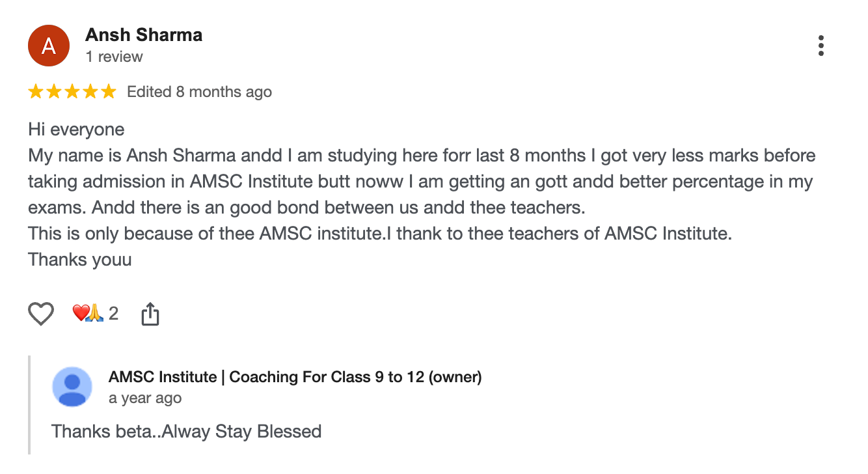Click the owner reply's "a year ago" timestamp
Viewport: 868px width, 474px height.
coord(145,398)
